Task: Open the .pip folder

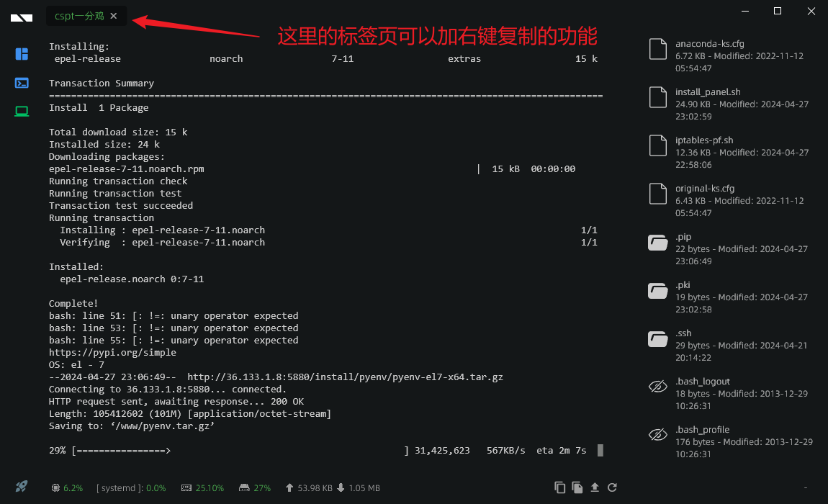Action: click(730, 249)
